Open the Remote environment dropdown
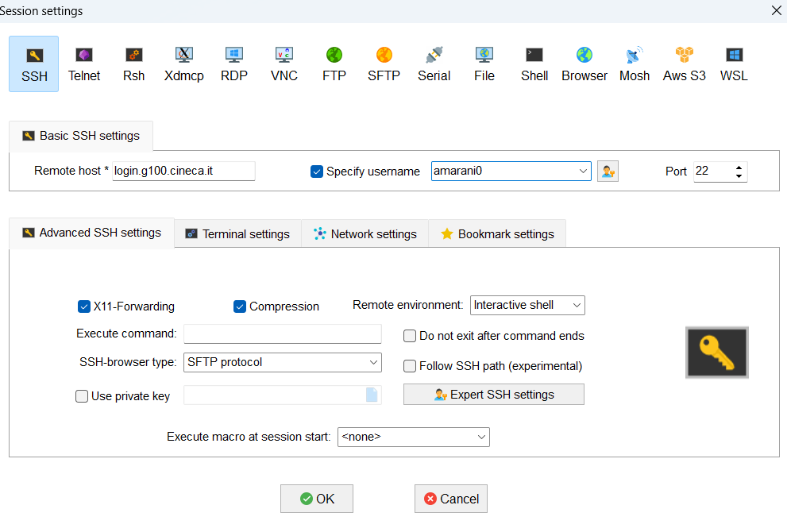The height and width of the screenshot is (532, 787). point(577,305)
